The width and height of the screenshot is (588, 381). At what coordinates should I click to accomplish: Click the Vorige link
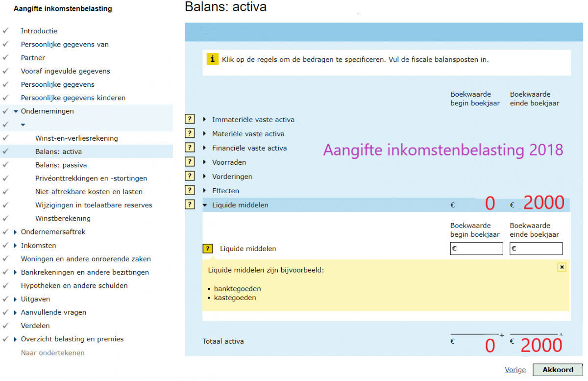pyautogui.click(x=515, y=370)
